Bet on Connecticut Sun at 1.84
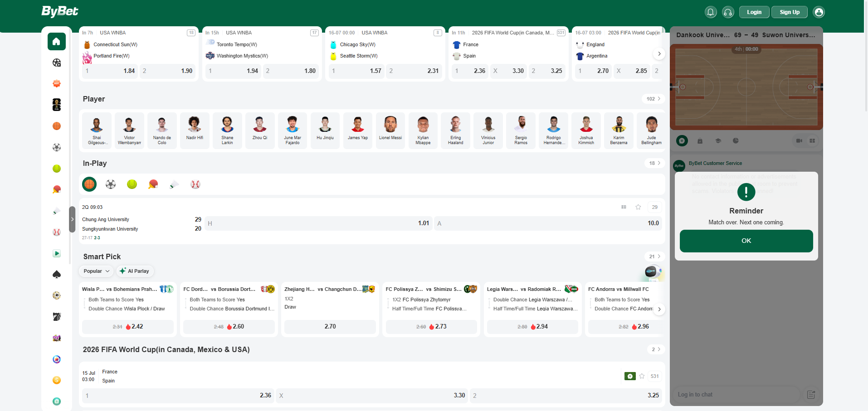This screenshot has width=868, height=411. coord(110,71)
